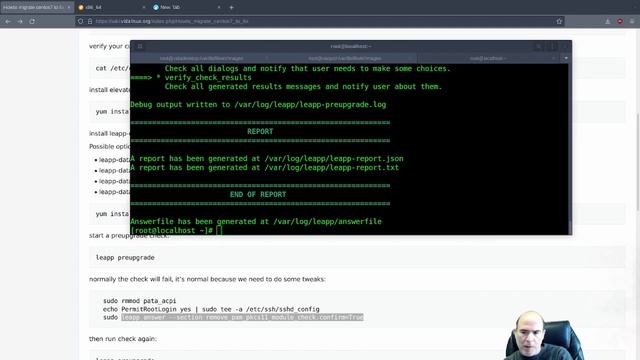This screenshot has width=640, height=360.
Task: Switch to the x86_64 browser tab
Action: (111, 7)
